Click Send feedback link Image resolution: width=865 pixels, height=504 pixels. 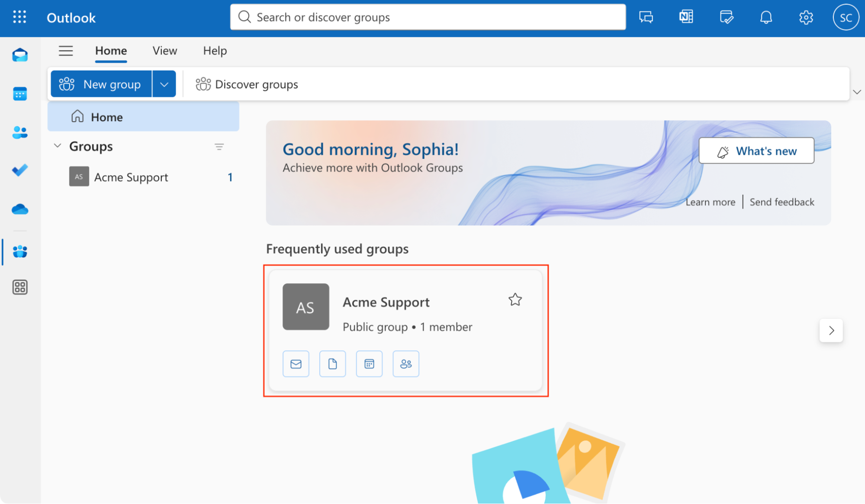click(782, 202)
